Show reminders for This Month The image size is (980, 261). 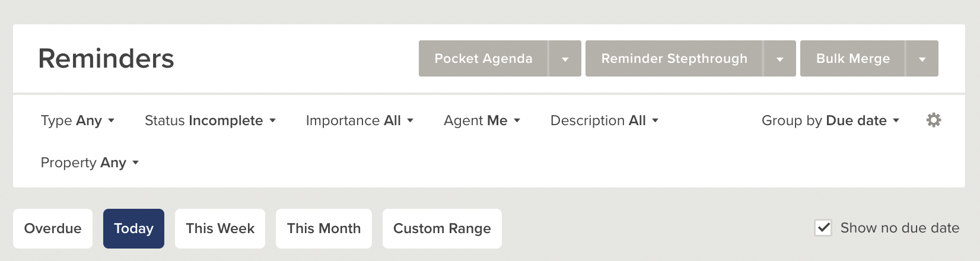(x=324, y=228)
